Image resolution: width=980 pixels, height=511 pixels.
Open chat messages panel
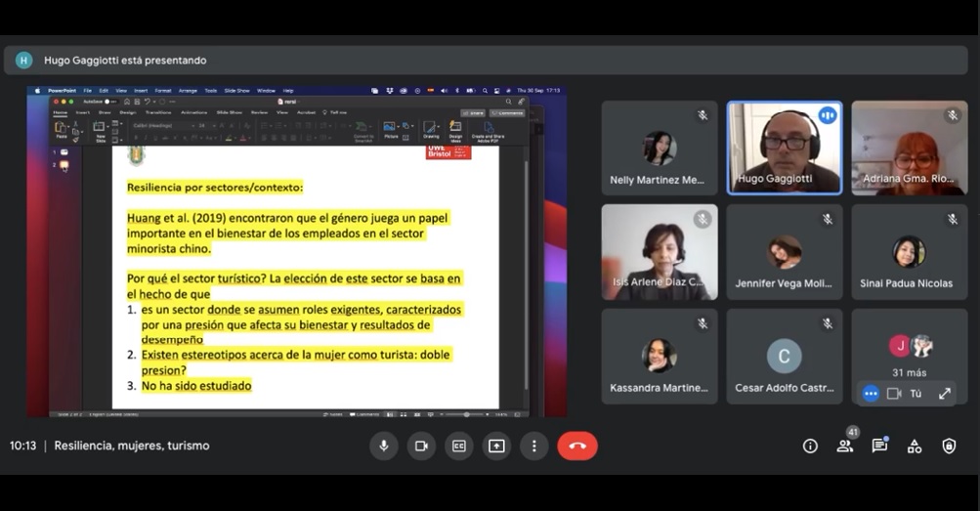click(880, 446)
